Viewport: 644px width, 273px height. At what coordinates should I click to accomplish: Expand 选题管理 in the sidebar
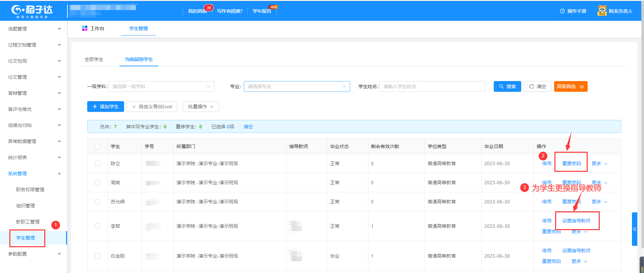tap(34, 29)
